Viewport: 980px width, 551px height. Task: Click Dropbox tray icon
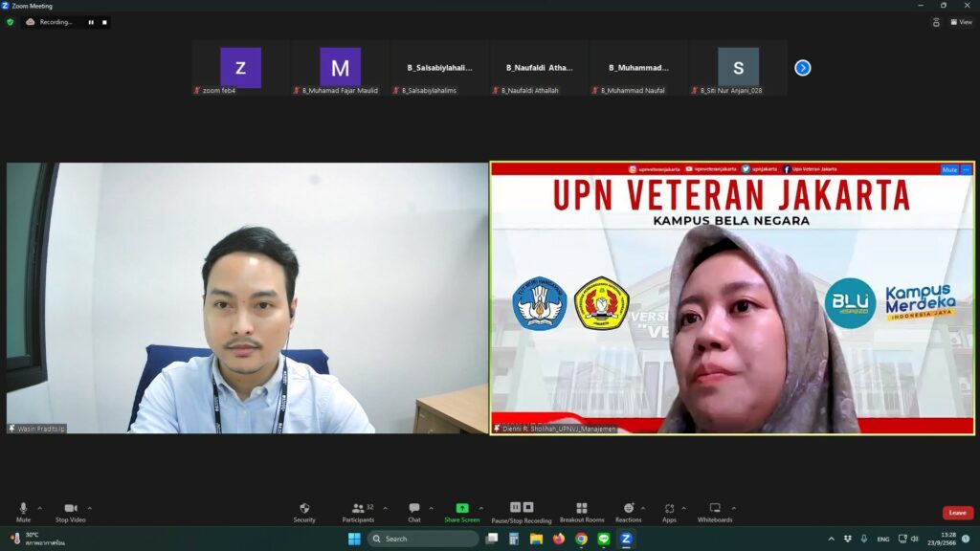(x=848, y=539)
